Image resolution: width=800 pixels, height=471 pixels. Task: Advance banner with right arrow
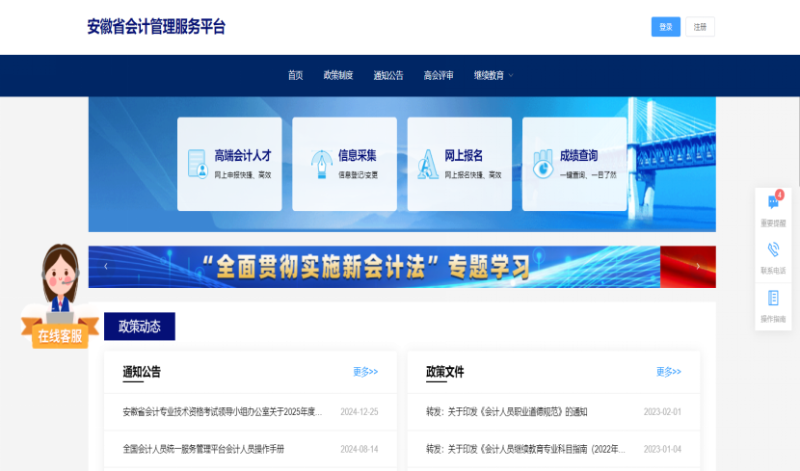coord(698,266)
